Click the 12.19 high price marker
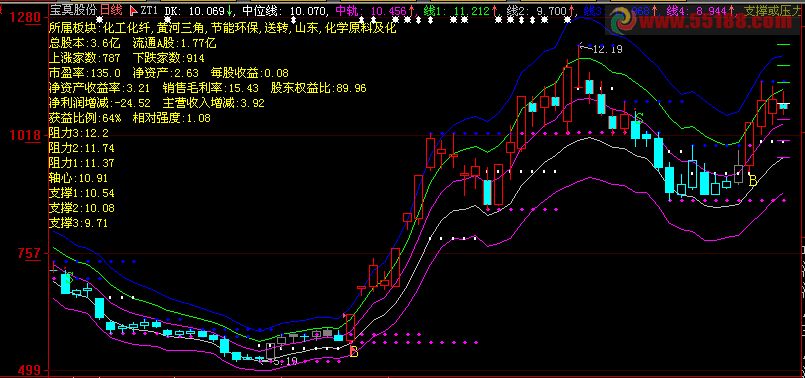This screenshot has width=805, height=378. click(607, 49)
